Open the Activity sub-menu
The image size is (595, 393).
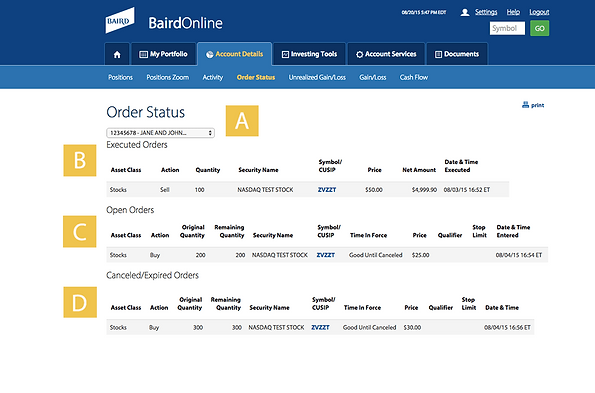[212, 77]
